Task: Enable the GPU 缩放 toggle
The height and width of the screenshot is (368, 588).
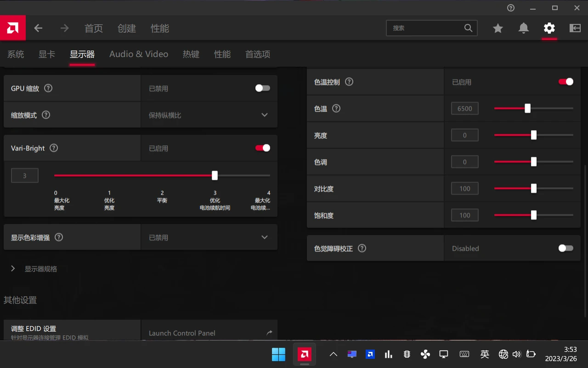Action: click(x=262, y=88)
